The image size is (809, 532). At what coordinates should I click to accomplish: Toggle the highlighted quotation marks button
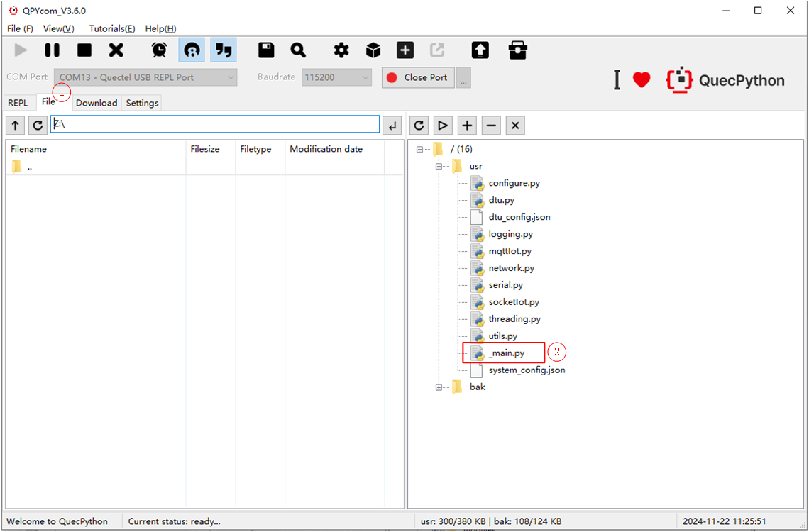pyautogui.click(x=224, y=50)
